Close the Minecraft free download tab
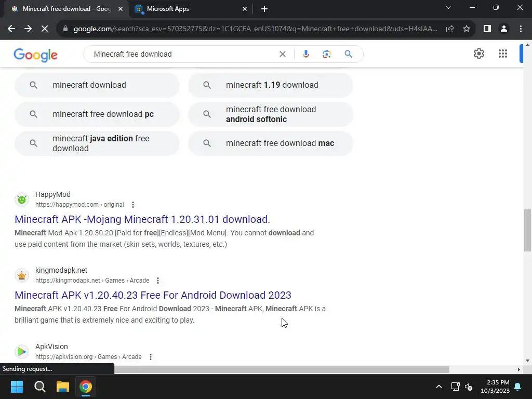The height and width of the screenshot is (399, 532). pyautogui.click(x=121, y=9)
